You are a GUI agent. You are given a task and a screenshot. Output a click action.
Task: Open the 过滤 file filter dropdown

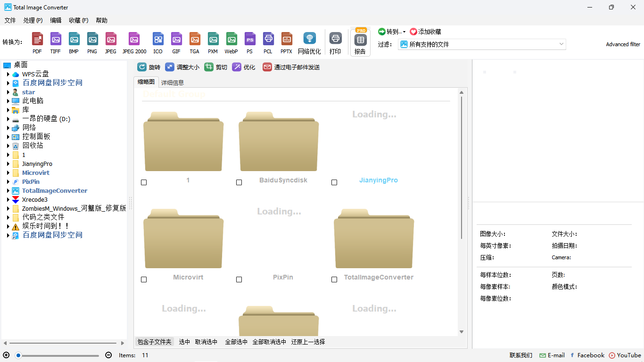(x=482, y=44)
